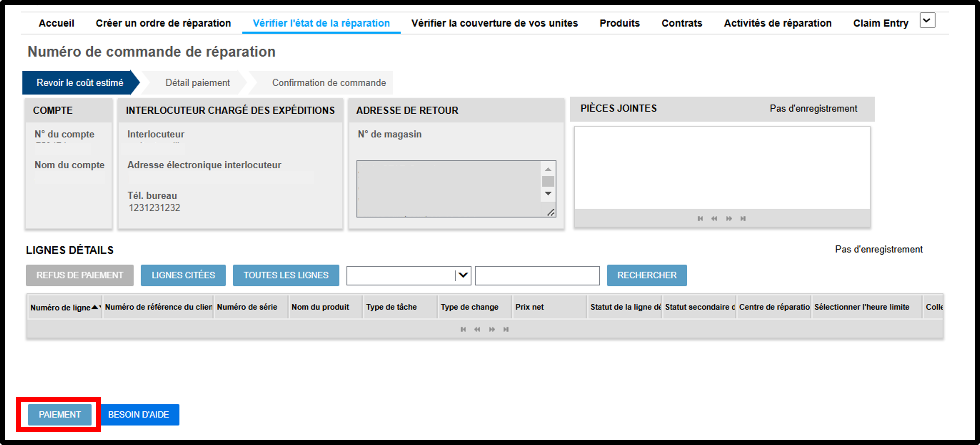Open Créer un ordre de réparation tab

163,23
